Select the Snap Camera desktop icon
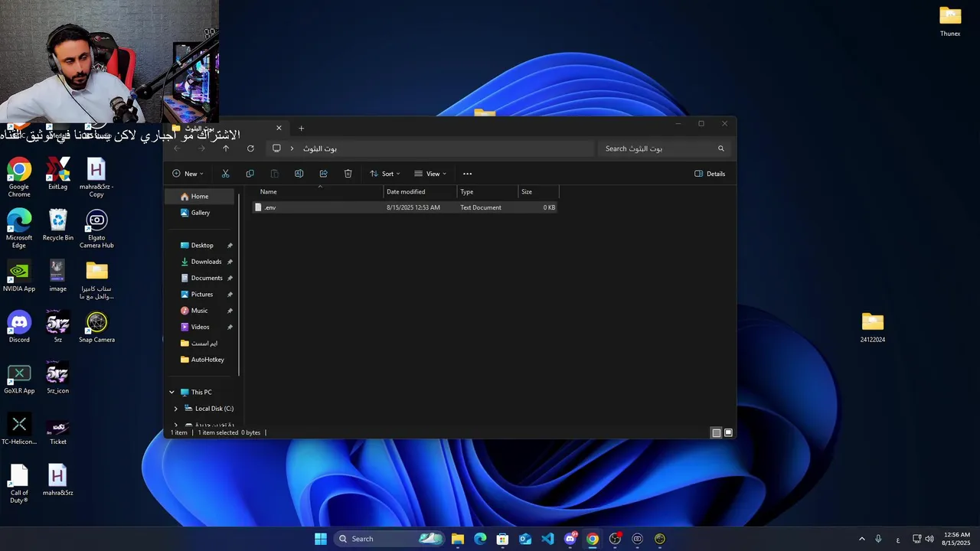Image resolution: width=980 pixels, height=551 pixels. coord(96,328)
